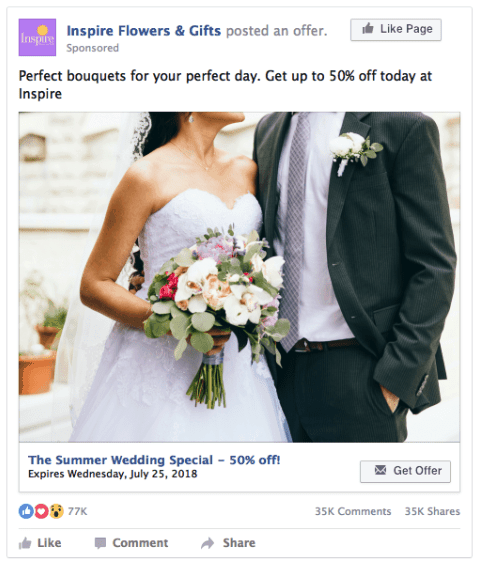The image size is (481, 565).
Task: Click the Share arrow icon
Action: pos(208,543)
